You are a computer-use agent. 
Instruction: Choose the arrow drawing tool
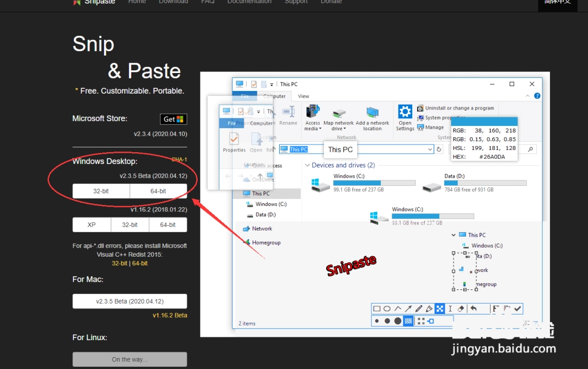(x=408, y=308)
